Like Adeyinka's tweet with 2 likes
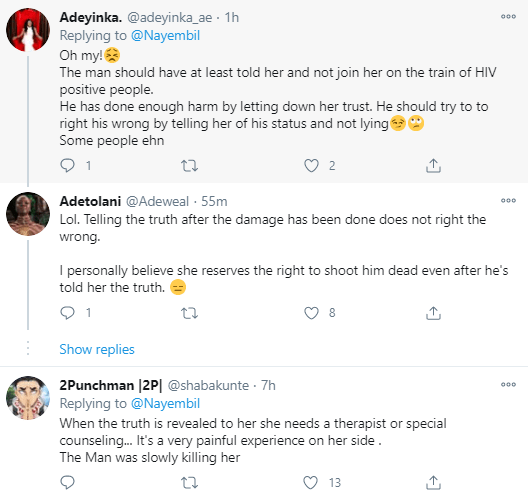Screen dimensions: 528x494 311,166
